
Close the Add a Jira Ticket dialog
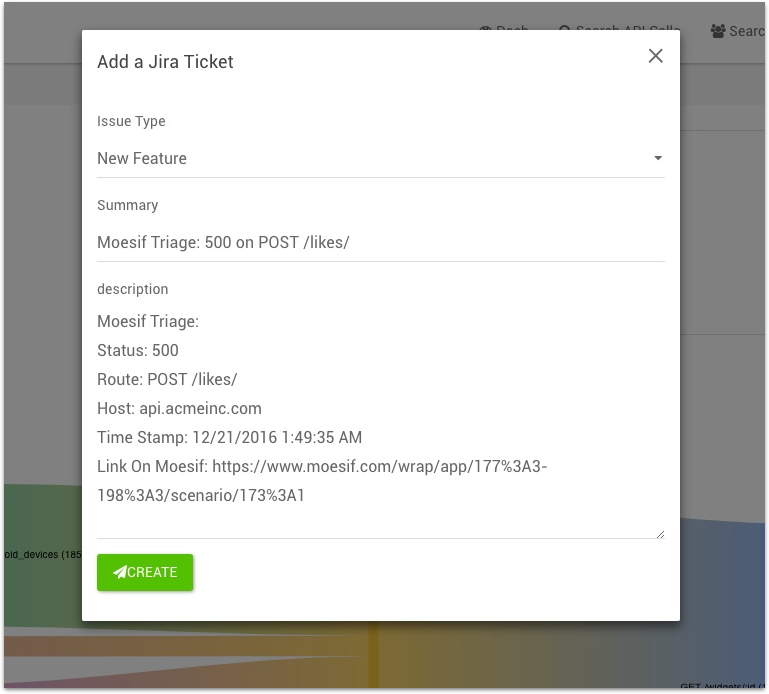tap(655, 56)
